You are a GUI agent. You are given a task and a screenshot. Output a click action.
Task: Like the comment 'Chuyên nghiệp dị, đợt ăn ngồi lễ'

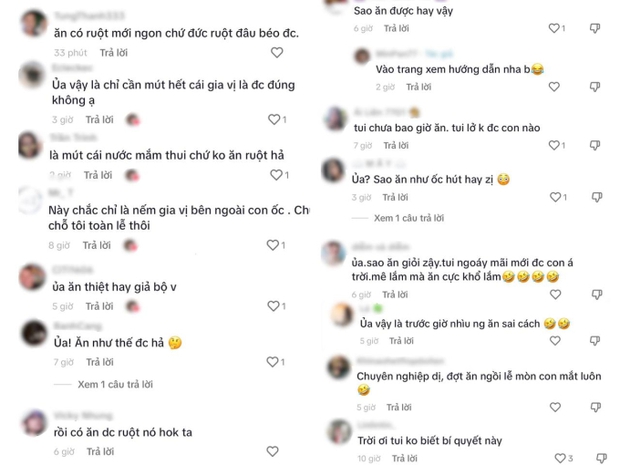click(555, 407)
